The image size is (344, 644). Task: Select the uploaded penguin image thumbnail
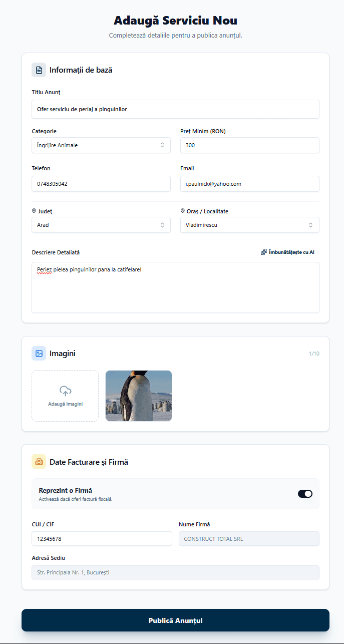pos(139,396)
